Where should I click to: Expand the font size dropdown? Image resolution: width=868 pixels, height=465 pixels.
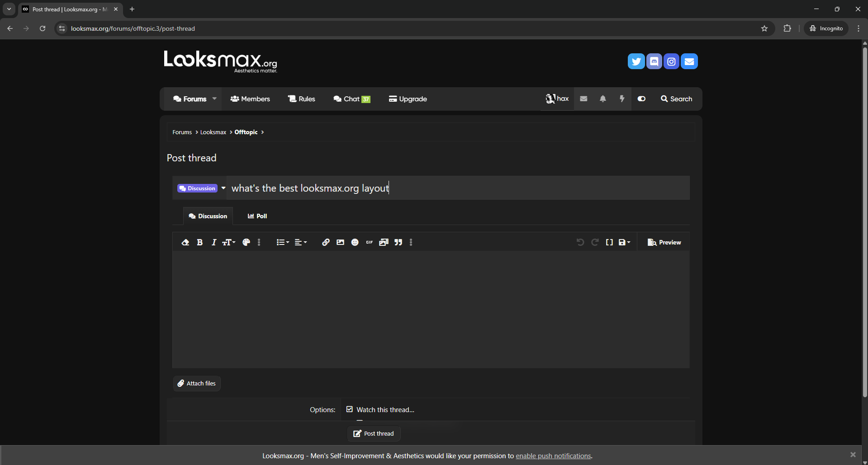tap(229, 243)
